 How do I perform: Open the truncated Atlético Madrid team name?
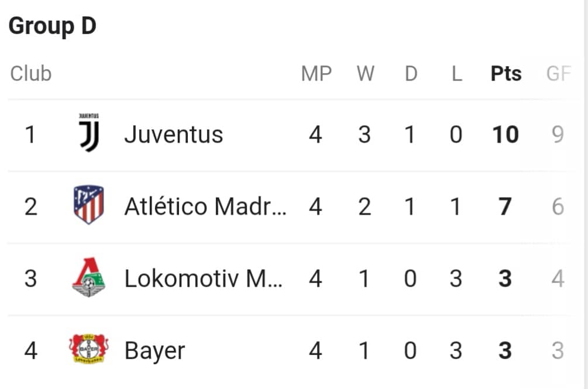point(205,206)
